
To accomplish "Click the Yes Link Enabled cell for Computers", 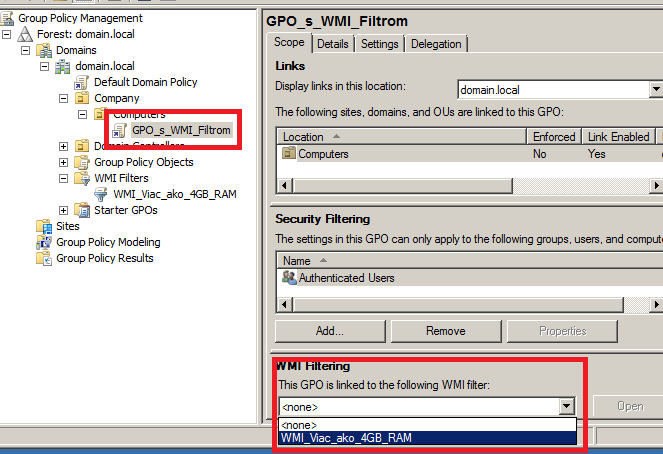I will coord(596,154).
